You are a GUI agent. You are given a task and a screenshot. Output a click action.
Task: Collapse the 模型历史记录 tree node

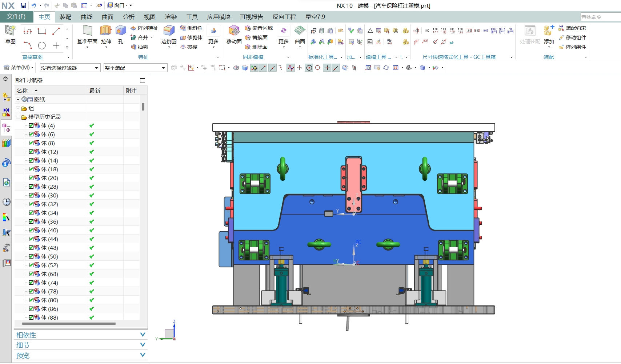pyautogui.click(x=18, y=117)
